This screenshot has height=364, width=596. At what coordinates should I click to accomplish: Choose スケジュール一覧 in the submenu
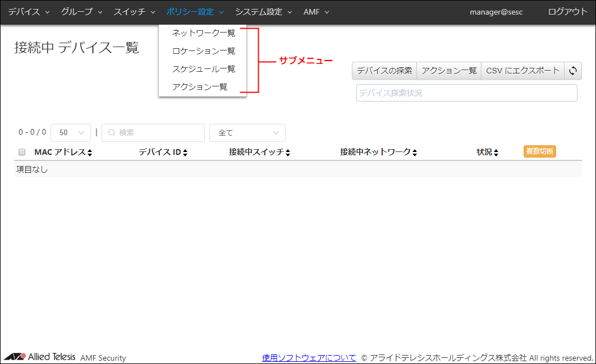click(203, 69)
